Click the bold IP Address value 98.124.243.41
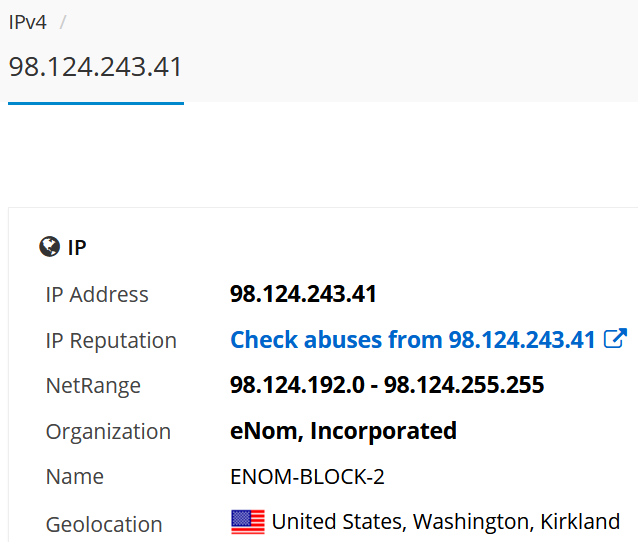Image resolution: width=638 pixels, height=542 pixels. [303, 294]
